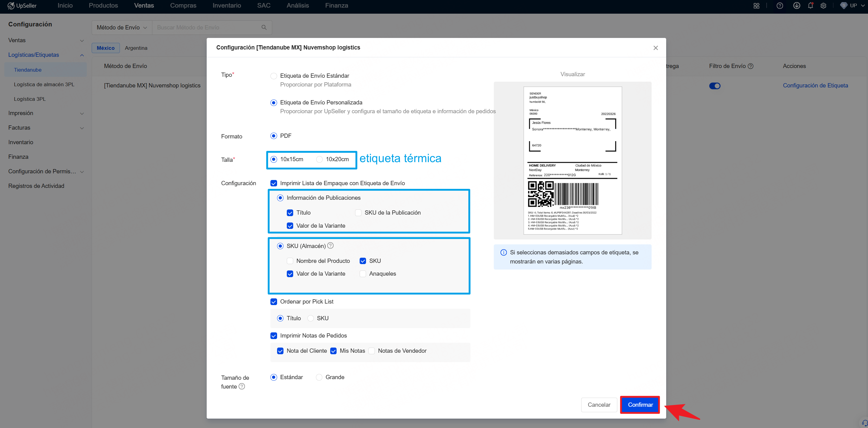868x428 pixels.
Task: Select Etiqueta de Envío Estándar radio
Action: click(274, 76)
